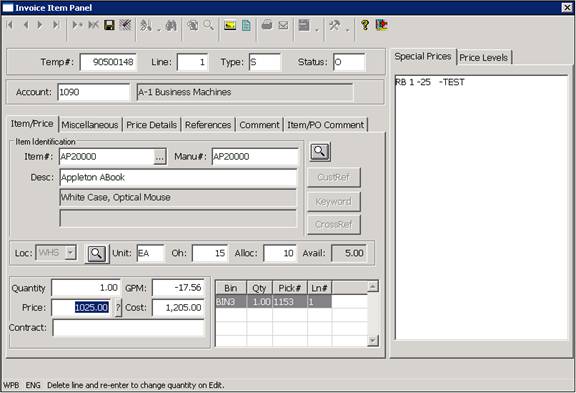Viewport: 576px width, 393px height.
Task: Click the Alloc field showing 10
Action: tap(280, 253)
